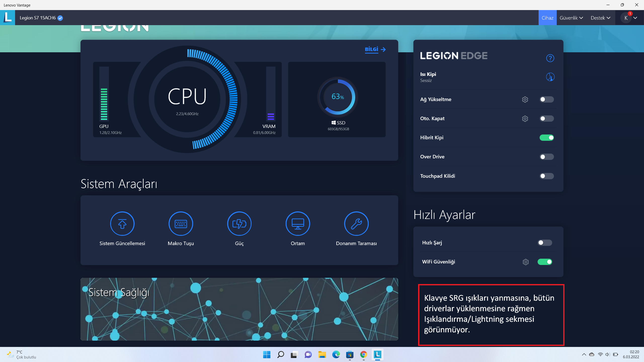Open Google Chrome from taskbar
Screen dimensions: 644x362
point(364,354)
